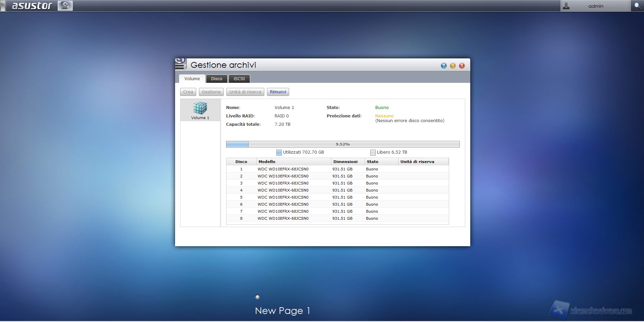
Task: Click the Gestione button
Action: point(211,92)
